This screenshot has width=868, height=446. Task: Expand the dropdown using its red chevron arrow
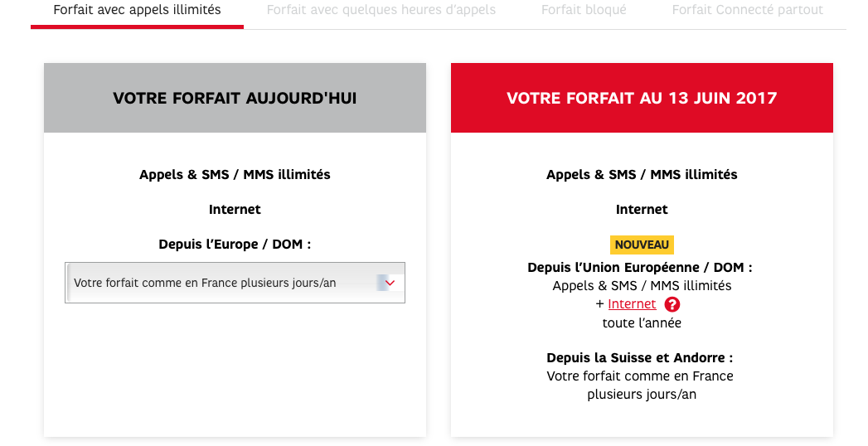390,283
